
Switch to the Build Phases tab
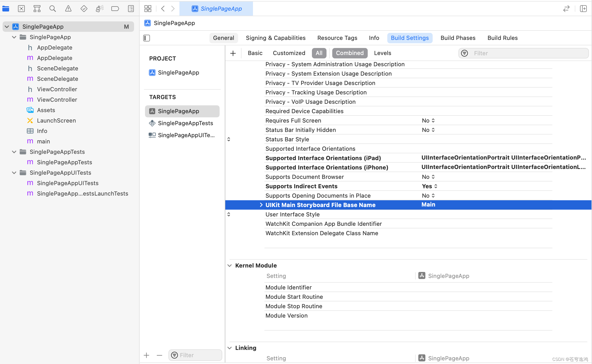pos(458,38)
